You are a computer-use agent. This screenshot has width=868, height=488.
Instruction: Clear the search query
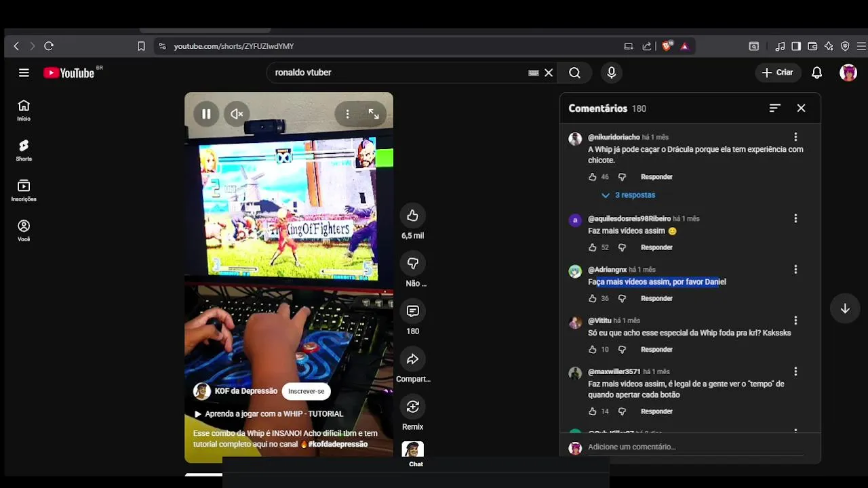549,73
